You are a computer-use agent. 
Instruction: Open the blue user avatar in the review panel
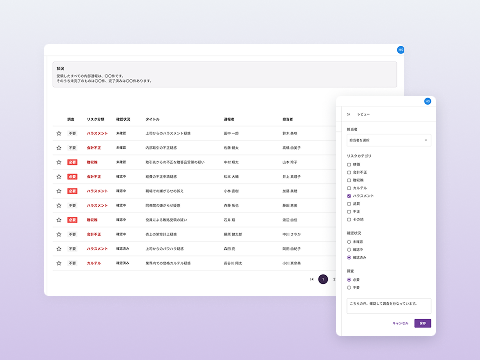click(x=427, y=101)
